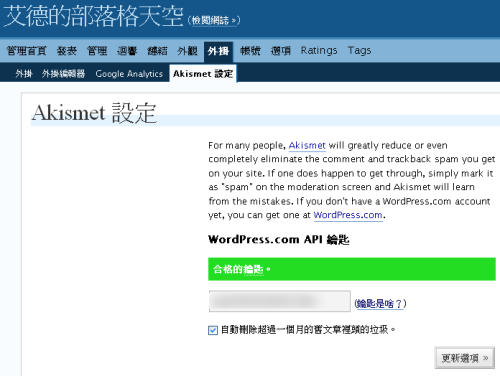Open the Tags menu
This screenshot has width=500, height=376.
359,50
